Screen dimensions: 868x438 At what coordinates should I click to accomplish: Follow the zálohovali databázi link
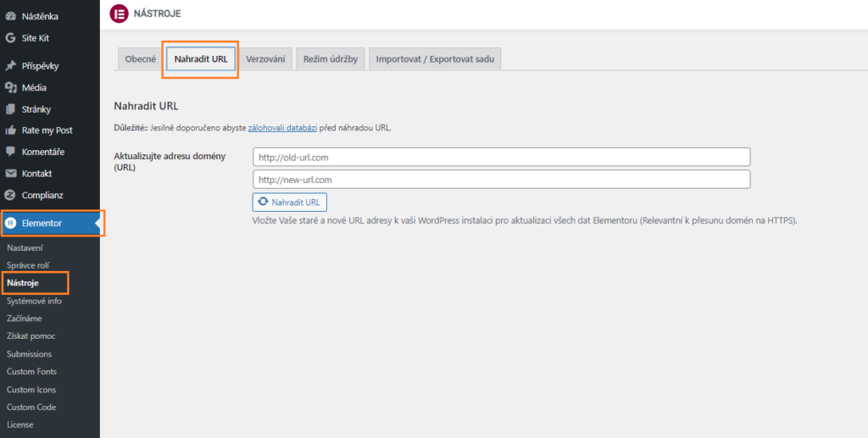tap(282, 128)
